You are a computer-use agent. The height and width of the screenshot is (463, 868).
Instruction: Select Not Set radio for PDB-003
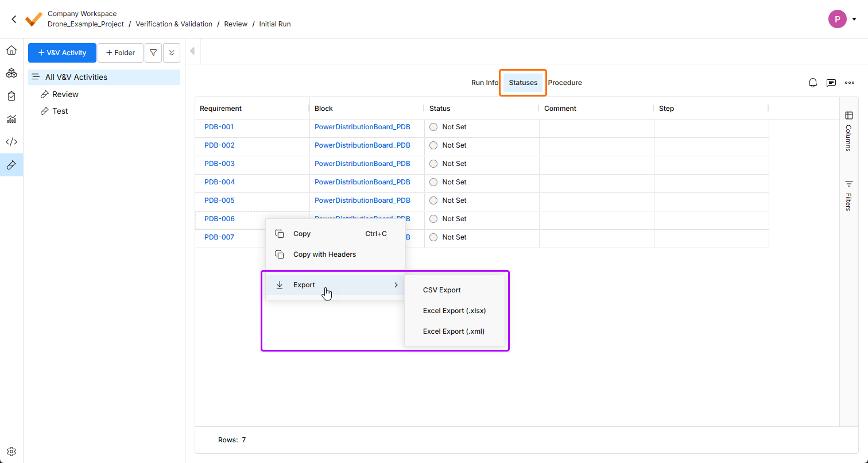433,164
